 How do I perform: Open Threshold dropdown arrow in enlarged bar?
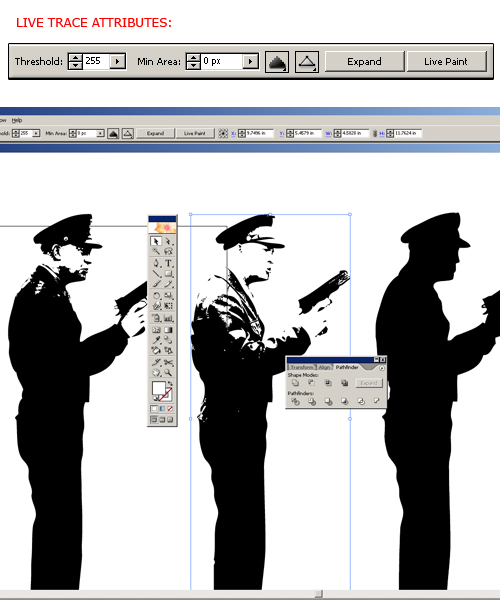tap(117, 61)
